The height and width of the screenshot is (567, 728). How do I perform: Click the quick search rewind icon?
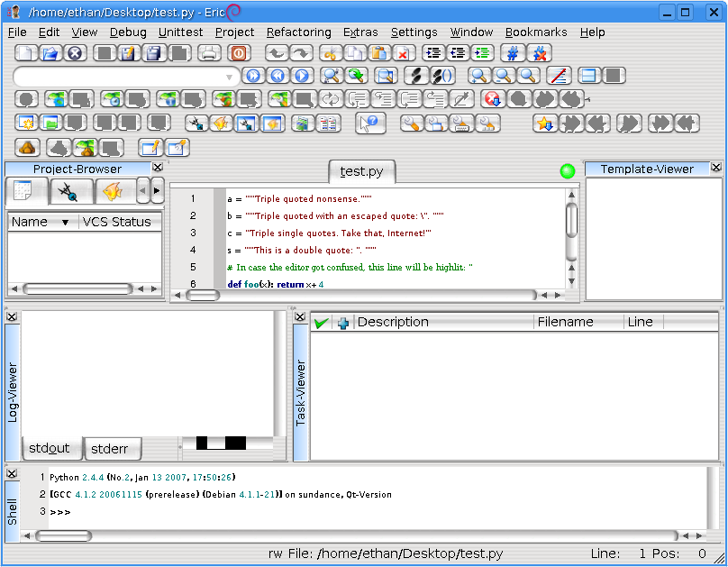[x=278, y=75]
